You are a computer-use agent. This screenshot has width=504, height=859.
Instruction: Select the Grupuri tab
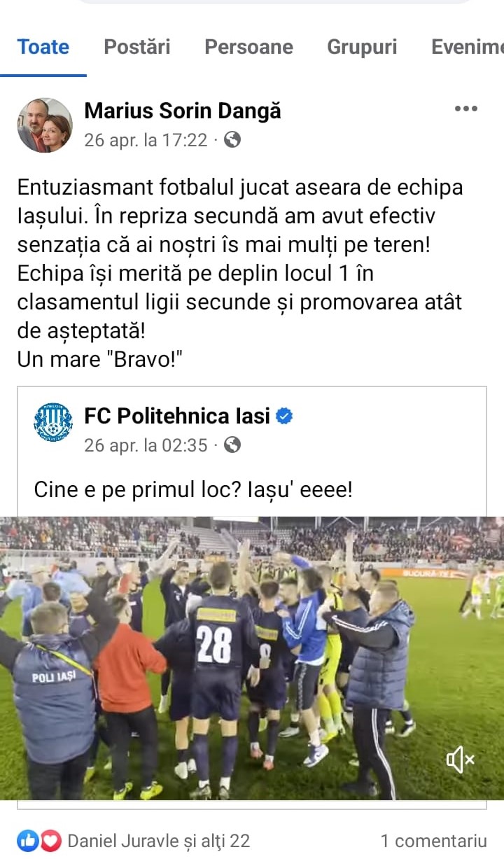362,47
